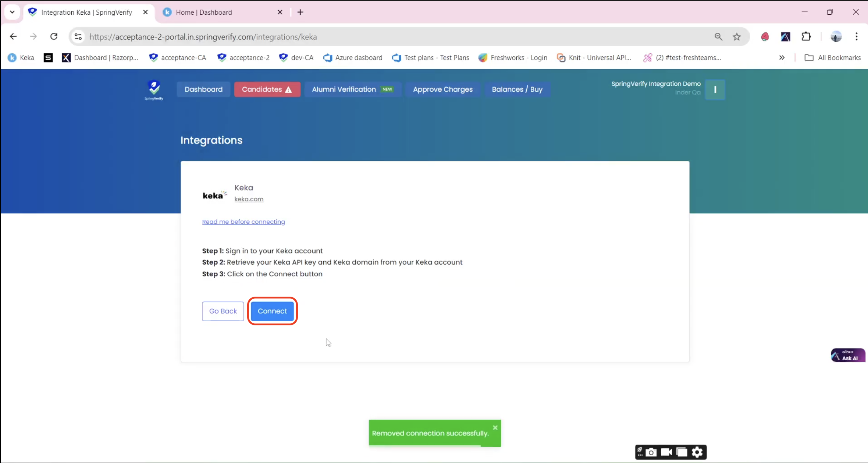Open the All Bookmarks folder
Image resolution: width=868 pixels, height=463 pixels.
coord(833,58)
